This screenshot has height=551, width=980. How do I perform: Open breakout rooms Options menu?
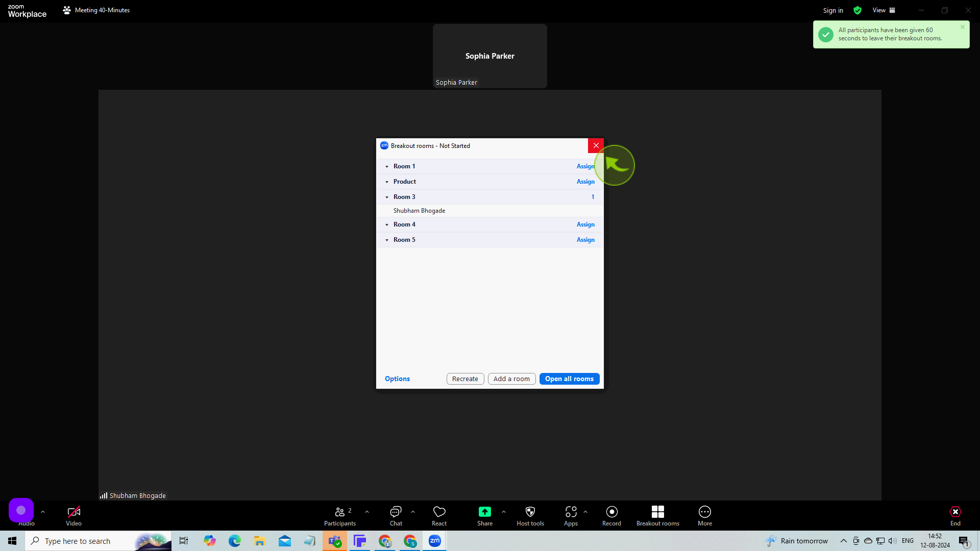pos(397,378)
